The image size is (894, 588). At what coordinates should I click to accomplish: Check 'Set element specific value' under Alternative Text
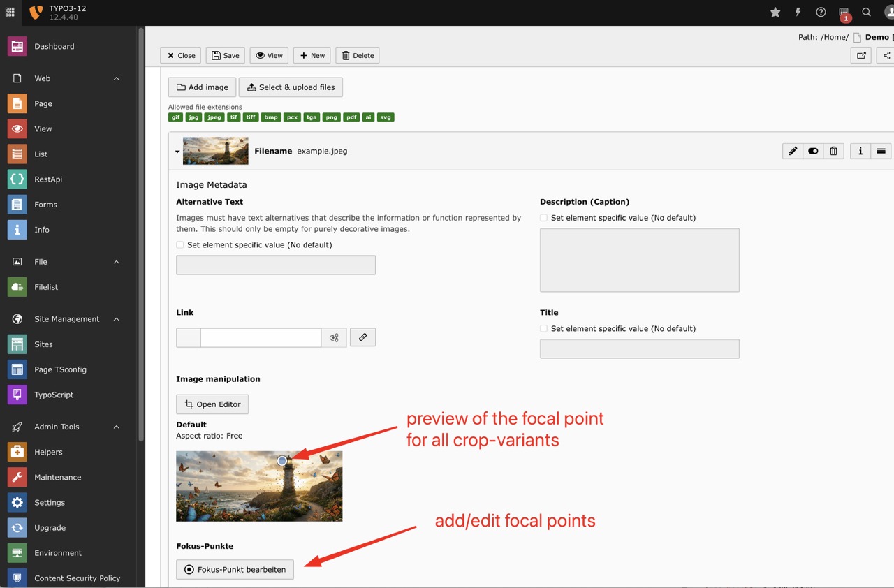point(179,245)
